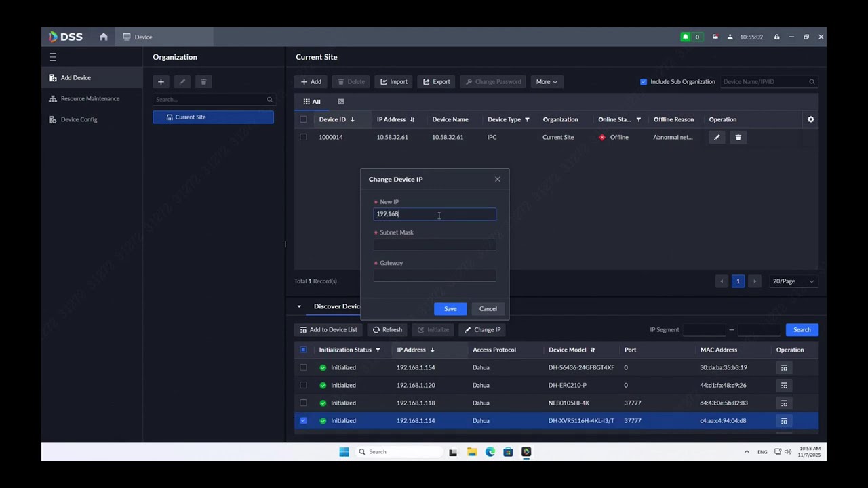This screenshot has height=488, width=868.
Task: Go to page 1 in pagination
Action: 738,281
